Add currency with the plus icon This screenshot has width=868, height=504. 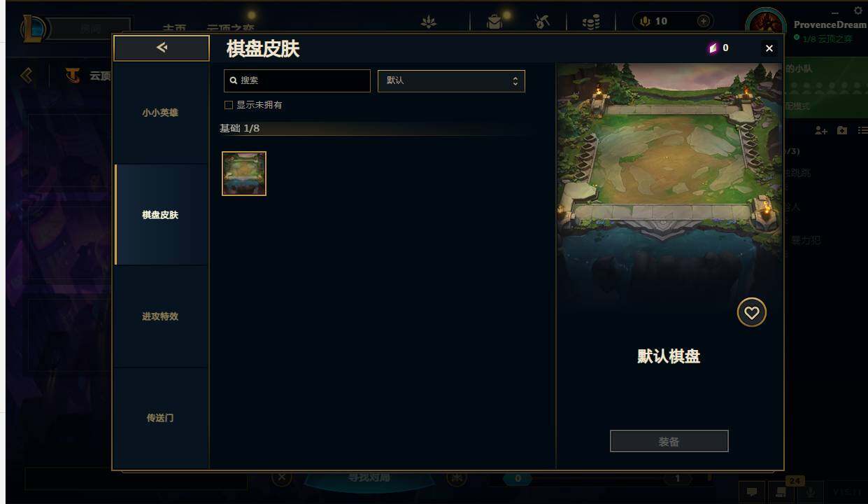click(704, 21)
